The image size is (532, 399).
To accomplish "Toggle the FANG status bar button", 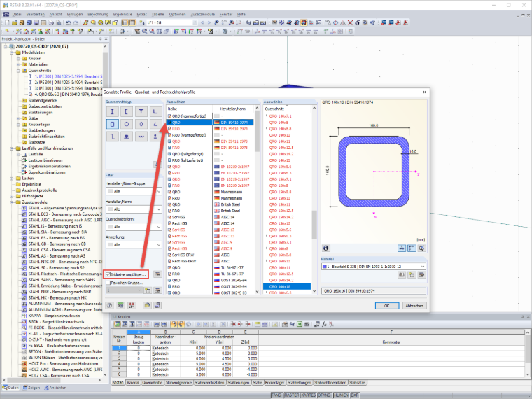I will [x=276, y=395].
